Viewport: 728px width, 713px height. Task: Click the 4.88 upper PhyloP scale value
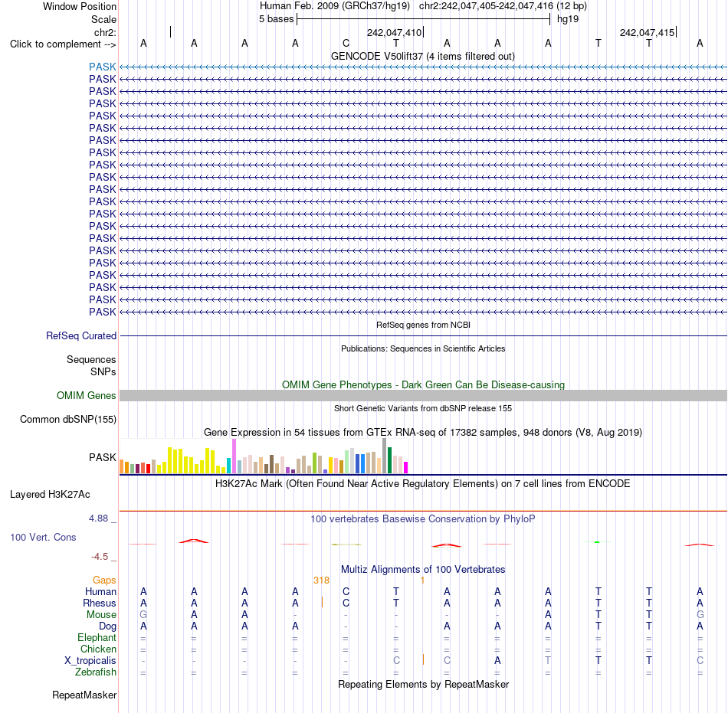(x=98, y=518)
